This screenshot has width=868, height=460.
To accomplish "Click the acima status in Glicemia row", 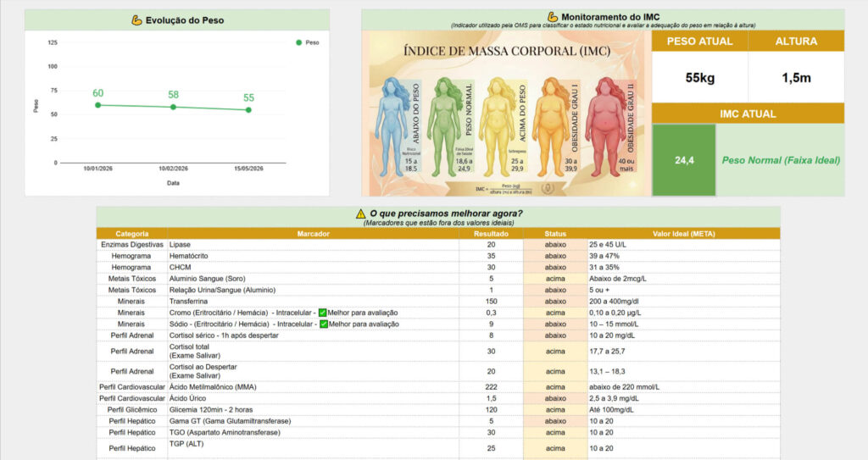I will point(555,410).
